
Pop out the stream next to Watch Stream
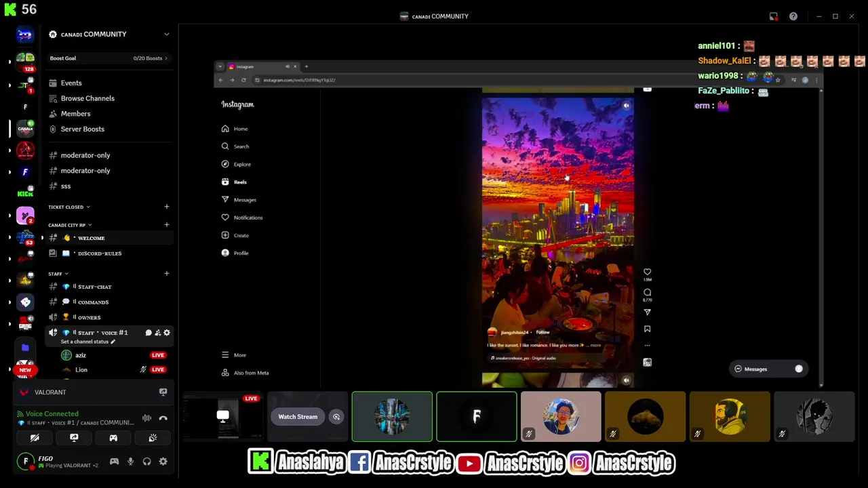336,417
